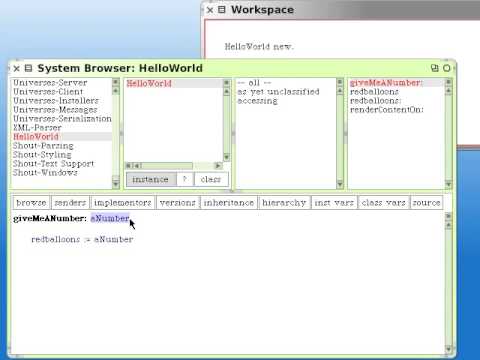This screenshot has width=480, height=360.
Task: Open the source view dropdown button
Action: point(426,202)
